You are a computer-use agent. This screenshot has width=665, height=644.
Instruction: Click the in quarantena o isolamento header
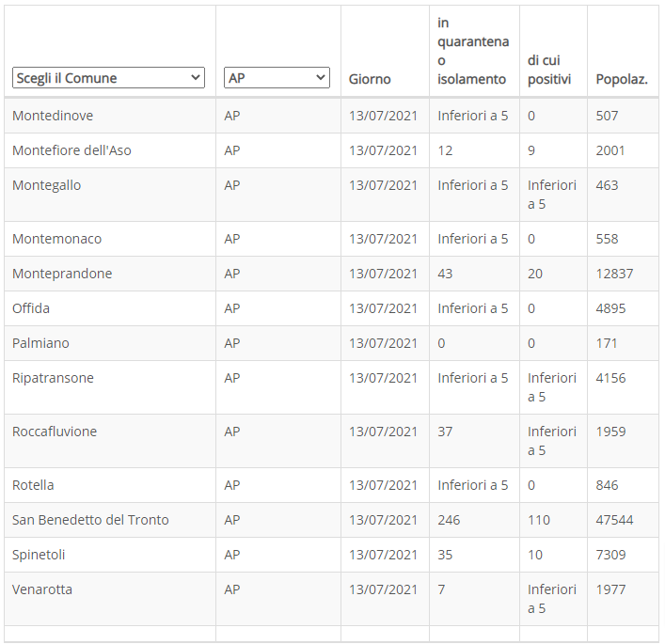click(473, 51)
